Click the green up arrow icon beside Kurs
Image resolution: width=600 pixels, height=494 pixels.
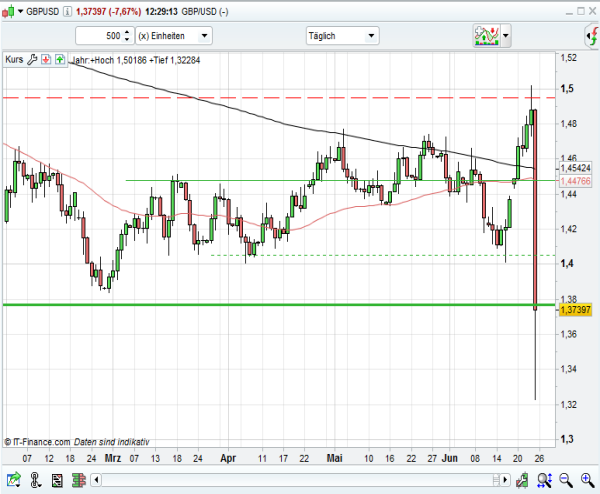(x=60, y=60)
